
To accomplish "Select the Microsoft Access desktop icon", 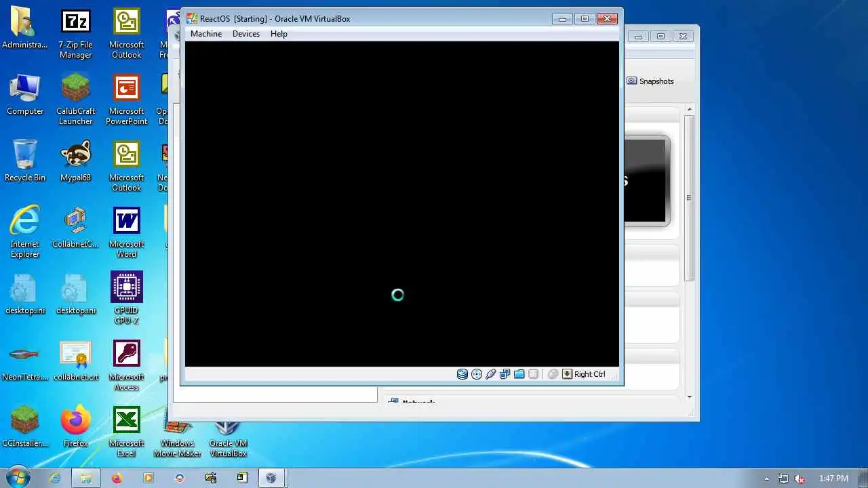I will pyautogui.click(x=127, y=366).
